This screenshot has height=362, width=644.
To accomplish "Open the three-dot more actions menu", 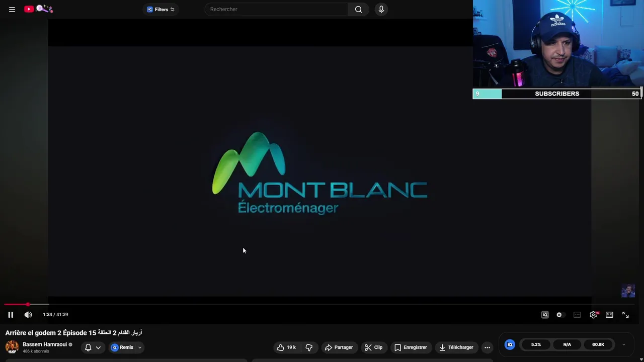I will (487, 347).
